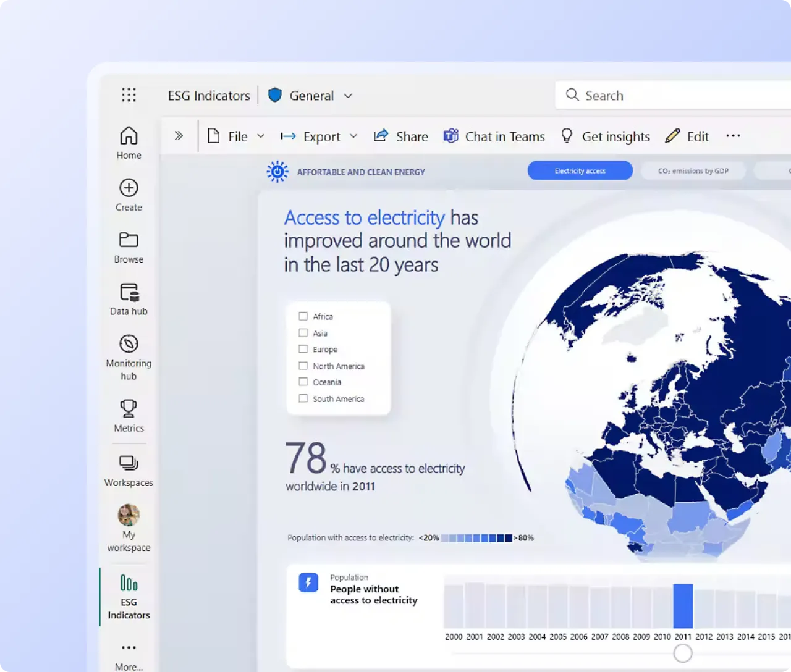
Task: Open My workspace avatar
Action: click(129, 514)
